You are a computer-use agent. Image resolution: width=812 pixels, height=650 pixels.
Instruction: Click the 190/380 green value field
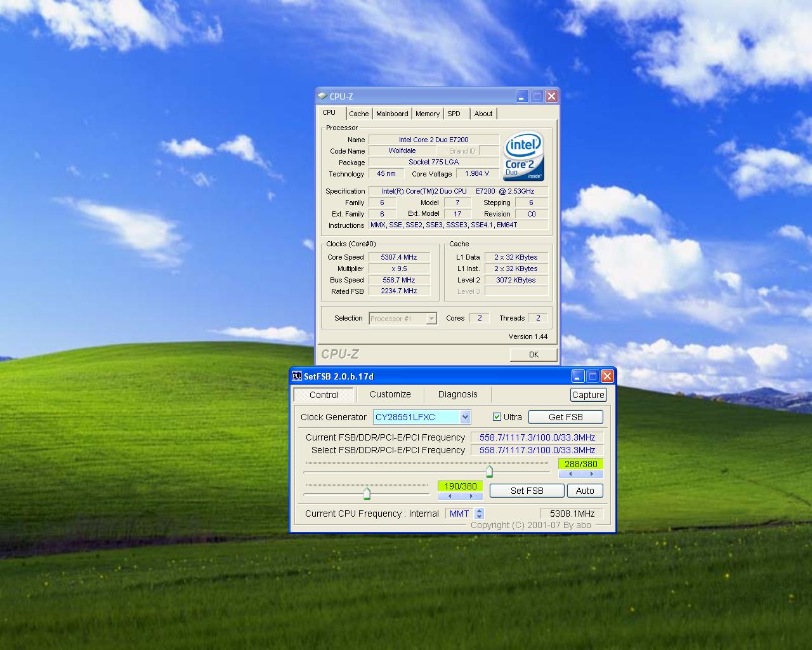tap(461, 486)
